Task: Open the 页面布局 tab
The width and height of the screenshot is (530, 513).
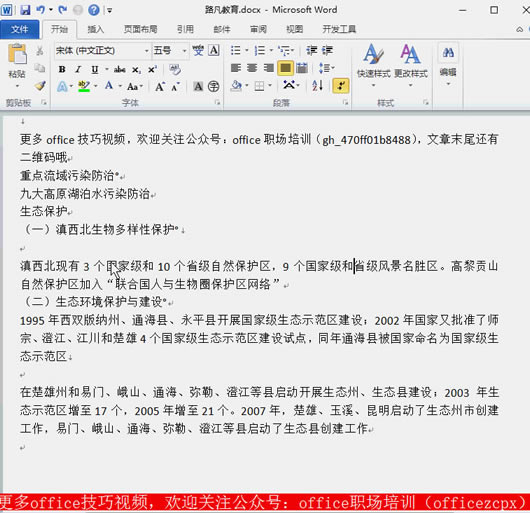Action: coord(140,29)
